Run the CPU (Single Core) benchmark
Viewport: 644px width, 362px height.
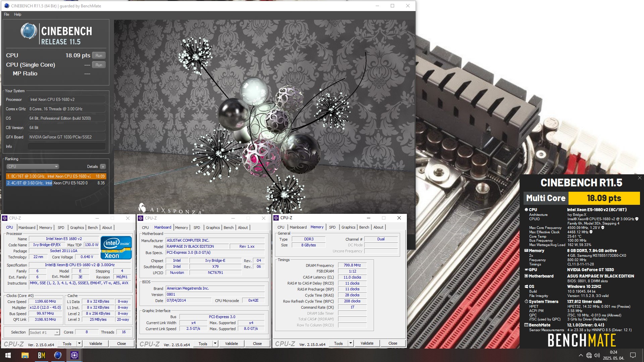(99, 65)
